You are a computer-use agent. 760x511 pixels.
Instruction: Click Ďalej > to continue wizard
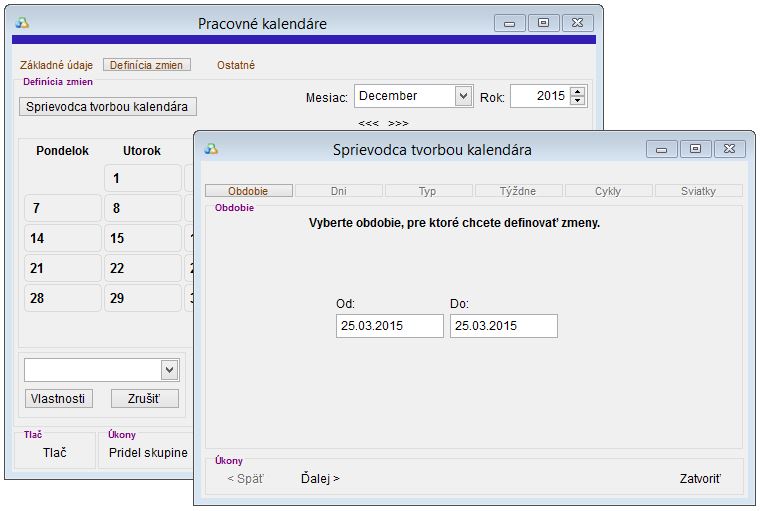tap(320, 479)
